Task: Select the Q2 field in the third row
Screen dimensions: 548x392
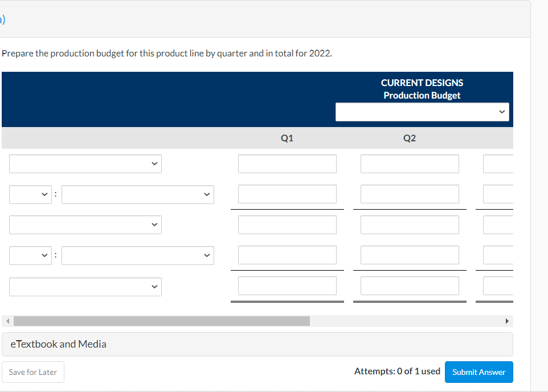Action: pyautogui.click(x=410, y=224)
